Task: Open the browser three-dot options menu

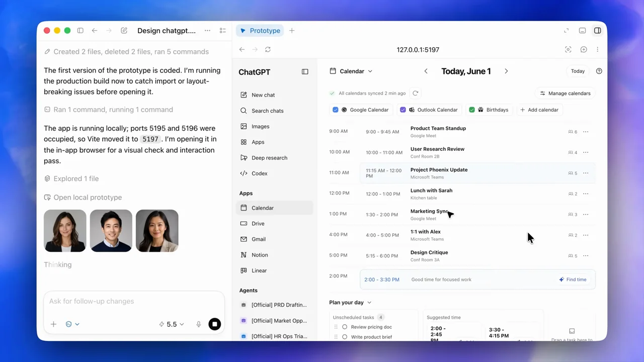Action: tap(597, 49)
